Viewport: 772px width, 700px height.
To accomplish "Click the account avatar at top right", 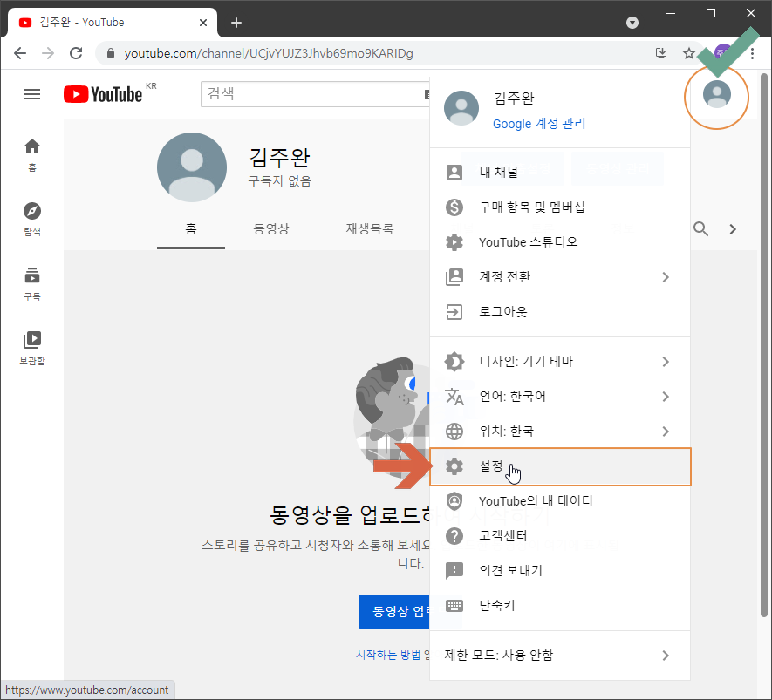I will (716, 94).
